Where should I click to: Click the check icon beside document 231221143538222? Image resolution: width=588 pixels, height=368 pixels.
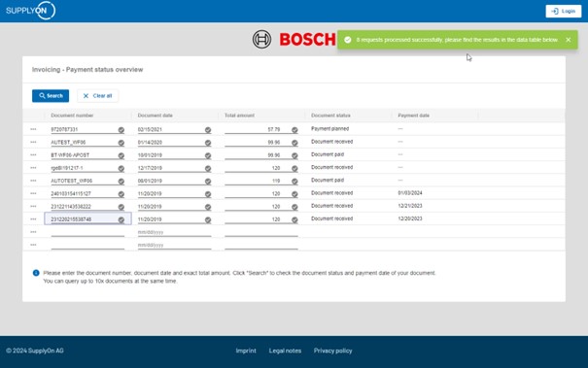[x=121, y=207]
